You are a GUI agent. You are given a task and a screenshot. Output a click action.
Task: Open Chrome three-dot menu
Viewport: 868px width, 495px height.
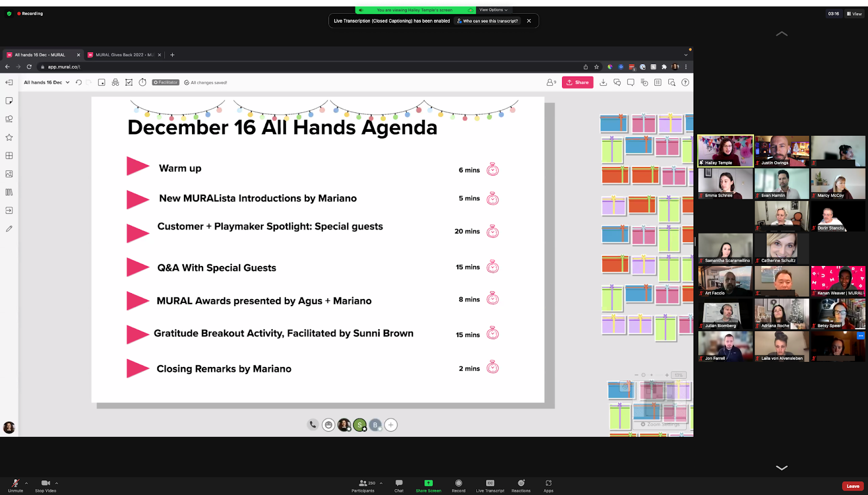click(686, 67)
